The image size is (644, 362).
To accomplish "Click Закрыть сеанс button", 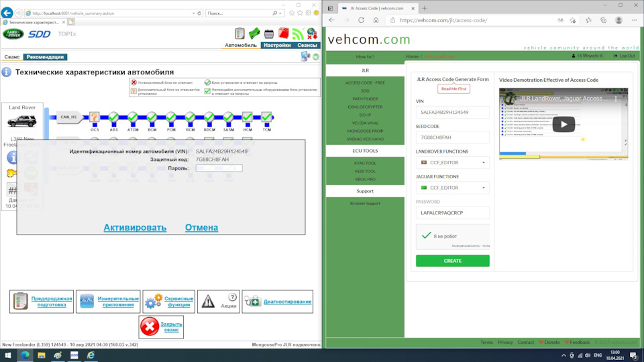I will (161, 326).
